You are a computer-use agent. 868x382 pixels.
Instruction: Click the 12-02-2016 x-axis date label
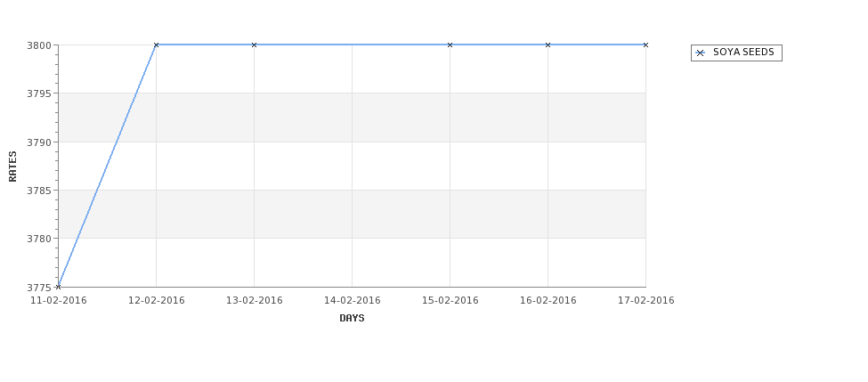click(156, 301)
